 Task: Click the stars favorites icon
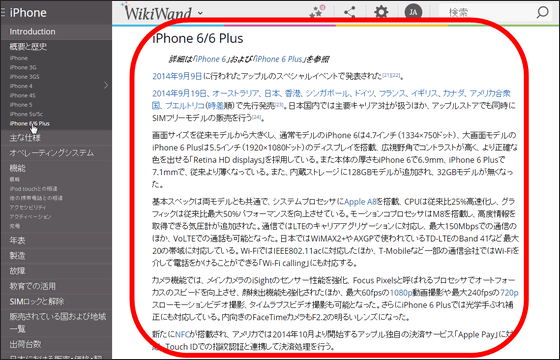tap(317, 12)
